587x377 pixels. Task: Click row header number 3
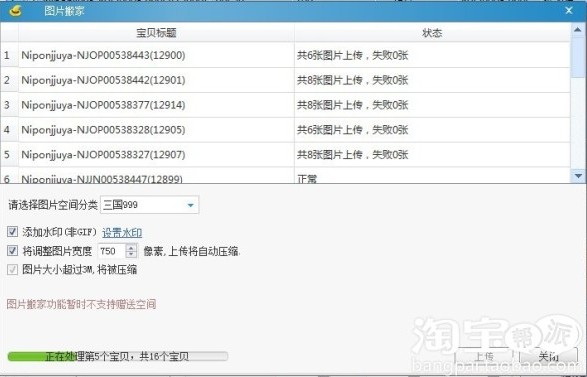point(9,105)
